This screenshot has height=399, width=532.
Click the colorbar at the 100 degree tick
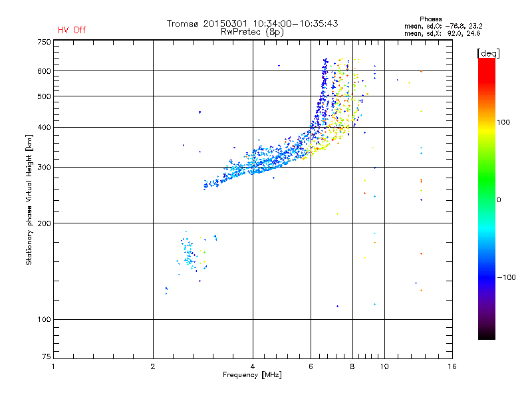click(x=487, y=122)
